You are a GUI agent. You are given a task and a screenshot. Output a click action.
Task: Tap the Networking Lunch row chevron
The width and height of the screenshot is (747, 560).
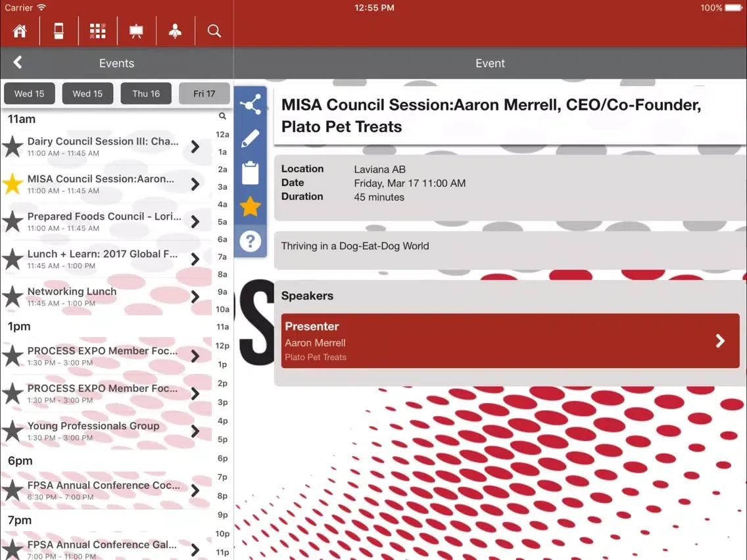[x=195, y=296]
